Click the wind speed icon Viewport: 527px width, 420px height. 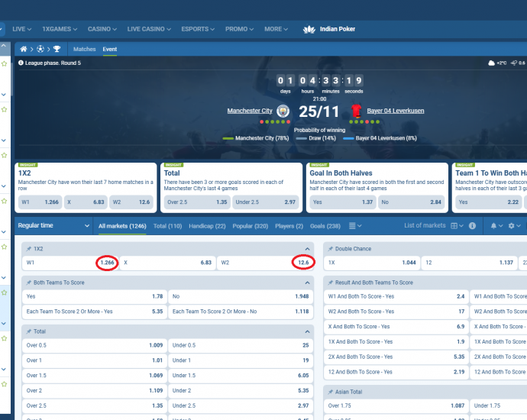click(x=514, y=63)
